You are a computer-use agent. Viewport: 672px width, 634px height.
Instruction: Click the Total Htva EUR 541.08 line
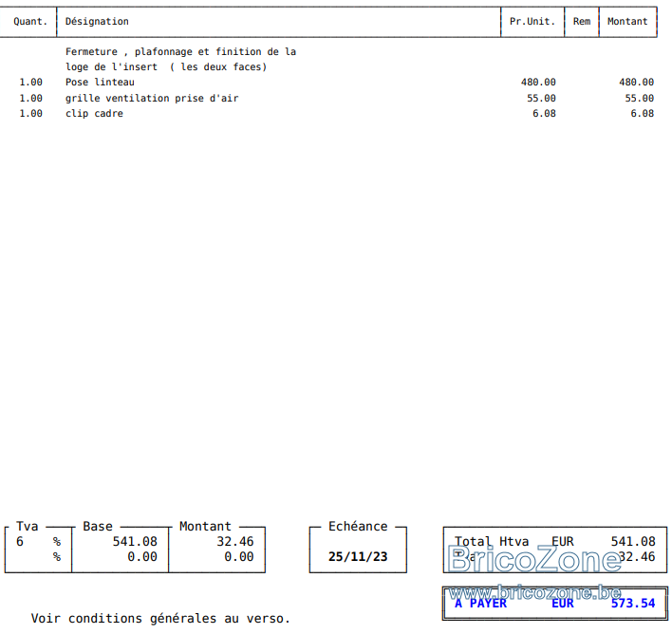(554, 541)
